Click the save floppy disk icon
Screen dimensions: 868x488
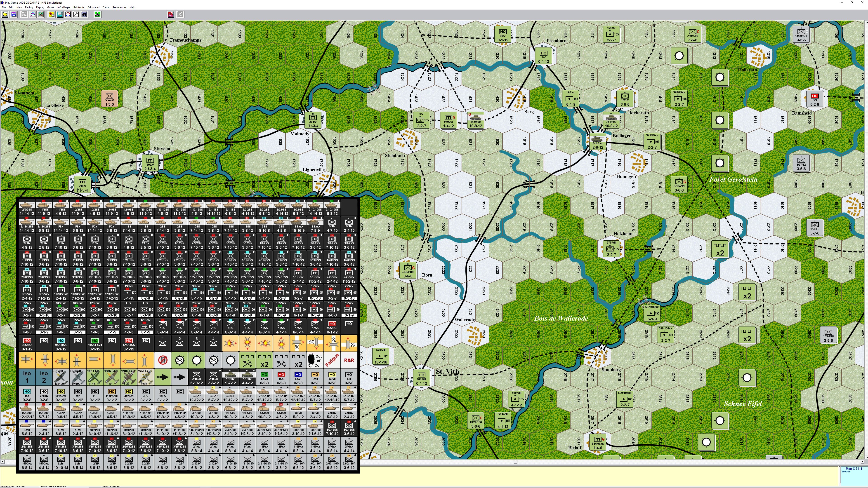click(x=14, y=14)
